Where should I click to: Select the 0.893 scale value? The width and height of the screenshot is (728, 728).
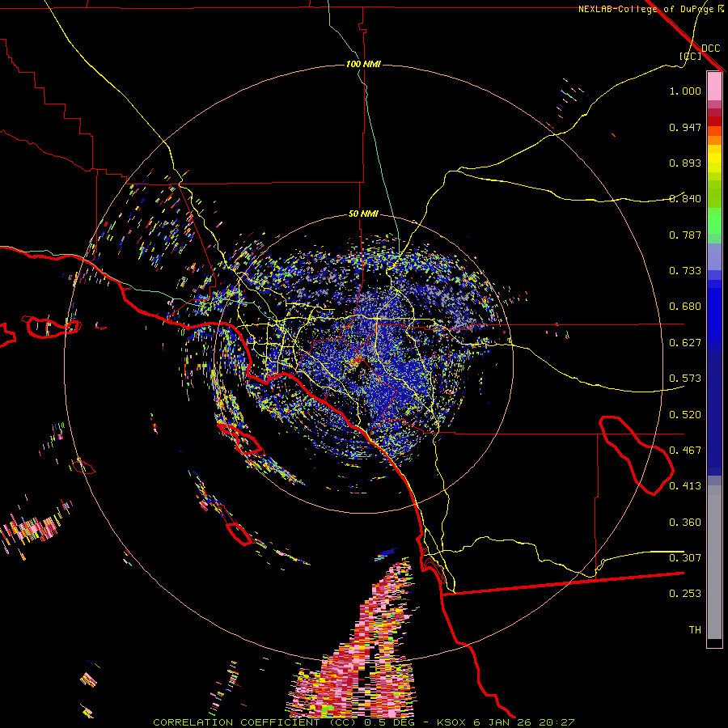[x=685, y=163]
